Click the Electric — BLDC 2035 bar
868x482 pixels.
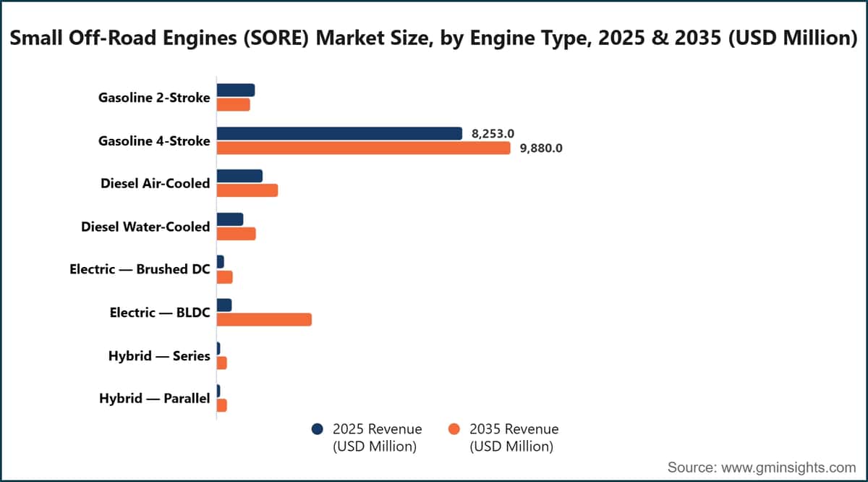tap(264, 319)
